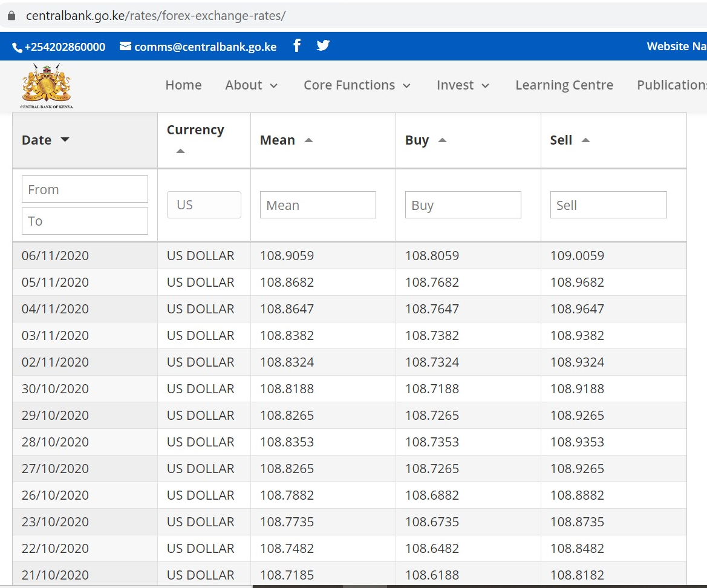Select the date 22/10/2020
The width and height of the screenshot is (707, 588).
coord(55,548)
